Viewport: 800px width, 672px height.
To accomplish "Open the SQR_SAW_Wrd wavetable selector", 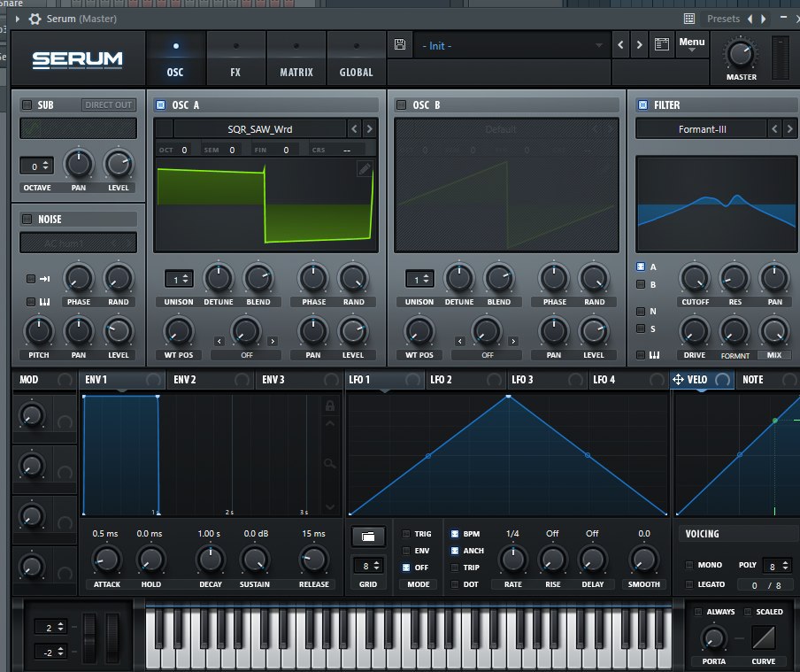I will [x=259, y=129].
